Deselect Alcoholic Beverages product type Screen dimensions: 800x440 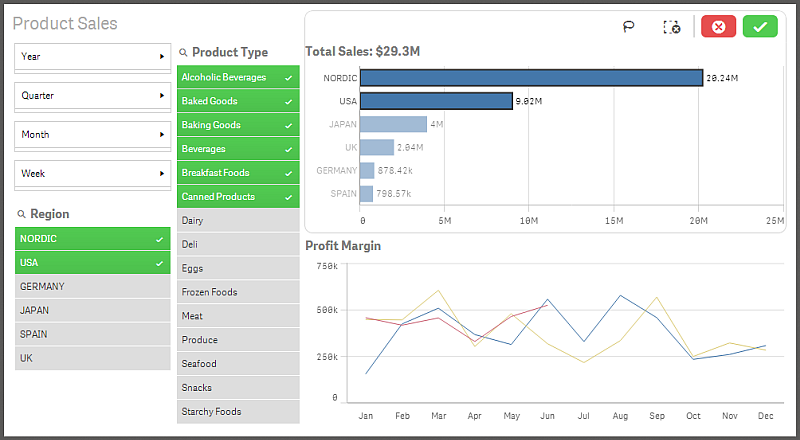pyautogui.click(x=238, y=77)
